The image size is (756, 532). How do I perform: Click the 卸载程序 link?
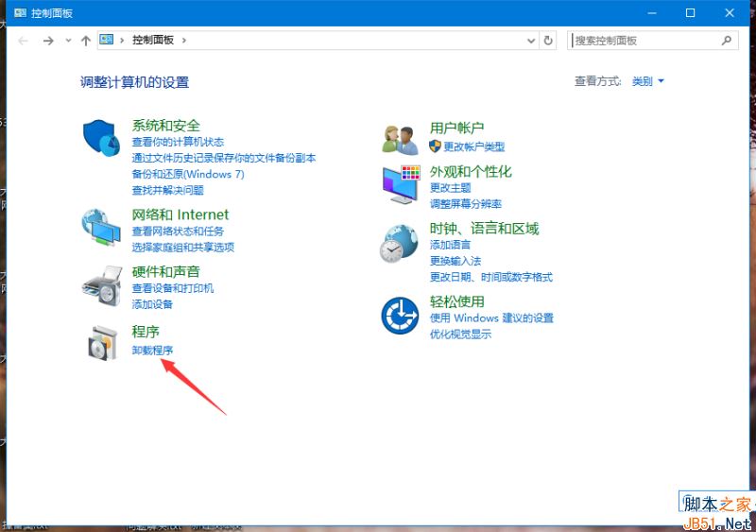tap(152, 351)
